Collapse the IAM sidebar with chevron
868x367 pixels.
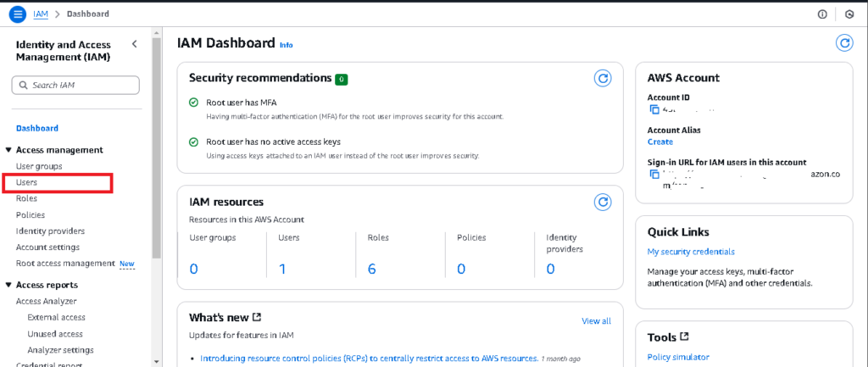(x=134, y=44)
